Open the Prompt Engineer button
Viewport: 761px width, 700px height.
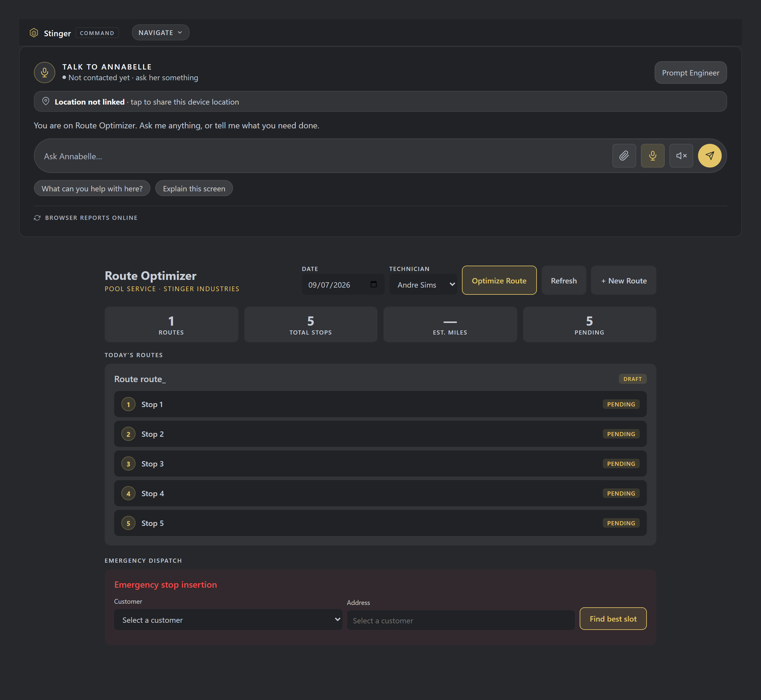691,73
